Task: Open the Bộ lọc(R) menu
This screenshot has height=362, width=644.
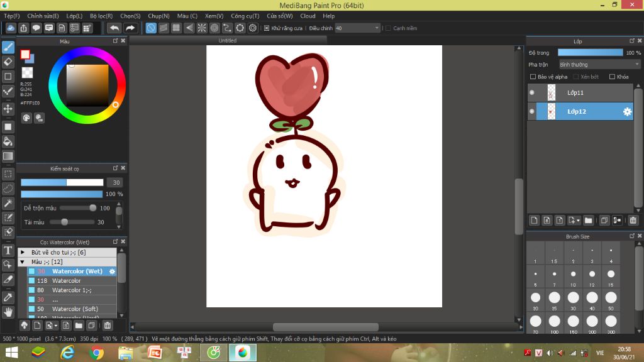Action: 101,16
